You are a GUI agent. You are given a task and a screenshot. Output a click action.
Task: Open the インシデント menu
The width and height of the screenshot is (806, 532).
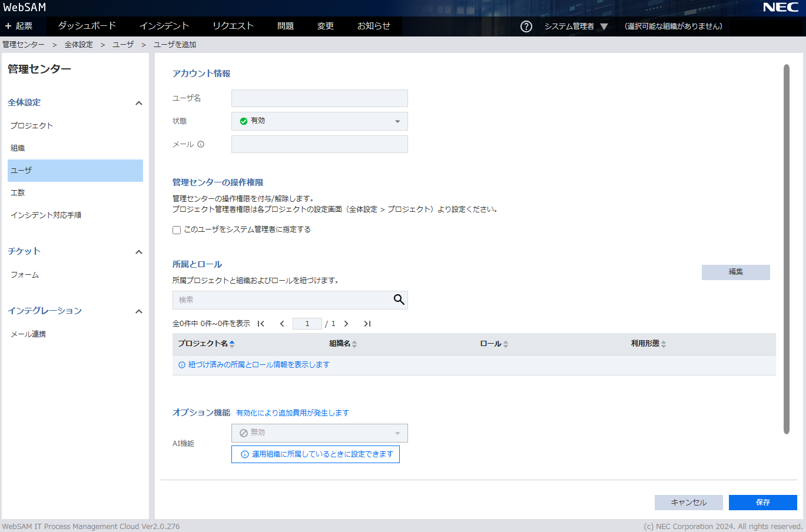pyautogui.click(x=164, y=26)
